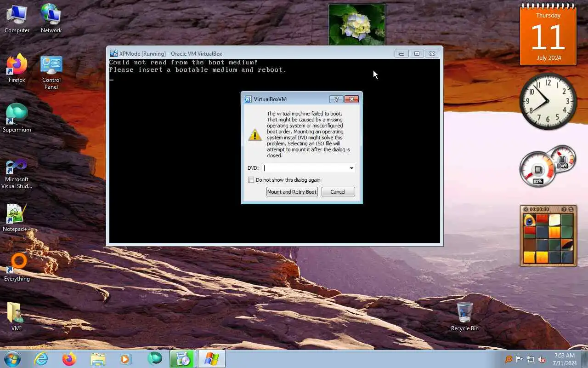Viewport: 588px width, 368px height.
Task: Open the Action Center flag tray icon
Action: click(x=520, y=359)
